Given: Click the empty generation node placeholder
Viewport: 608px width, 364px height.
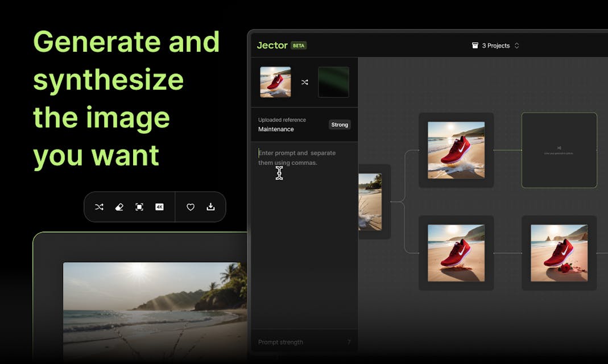Looking at the screenshot, I should point(559,150).
